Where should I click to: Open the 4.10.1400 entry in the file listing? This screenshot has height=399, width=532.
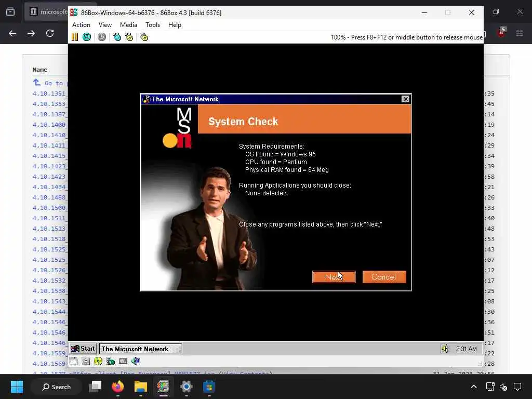point(50,125)
